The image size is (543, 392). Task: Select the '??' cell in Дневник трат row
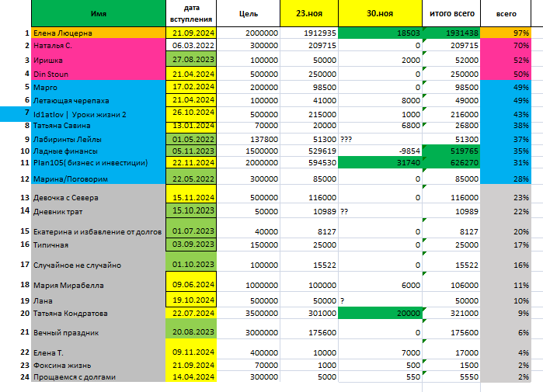click(x=380, y=210)
